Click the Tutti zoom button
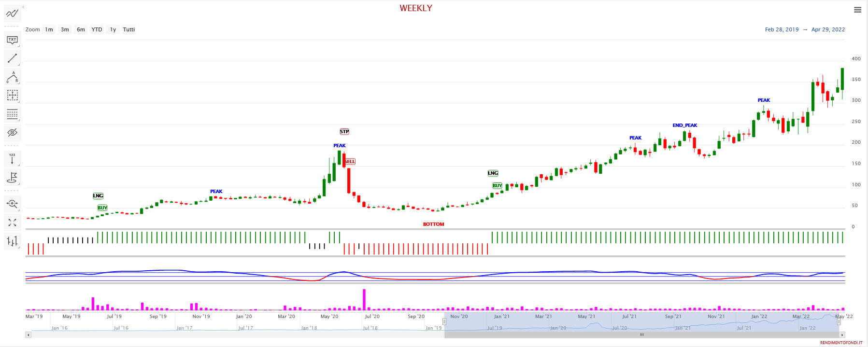Screen dimensions: 868x347 pyautogui.click(x=128, y=29)
